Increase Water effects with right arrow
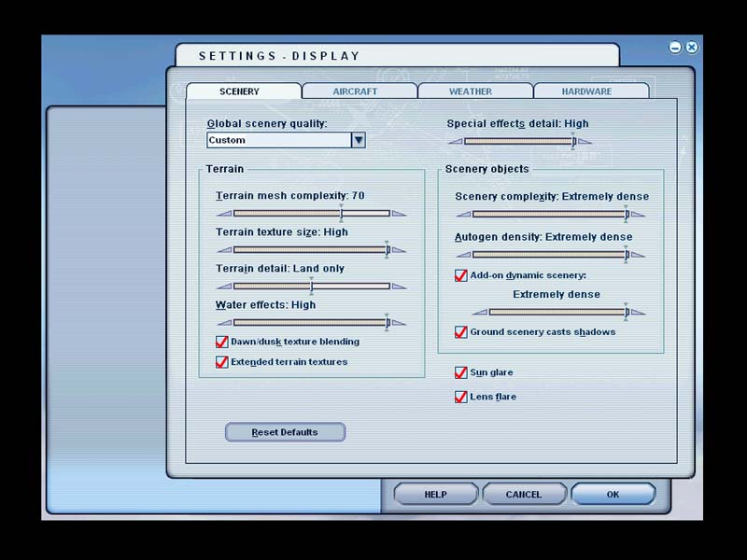This screenshot has height=560, width=747. click(400, 323)
